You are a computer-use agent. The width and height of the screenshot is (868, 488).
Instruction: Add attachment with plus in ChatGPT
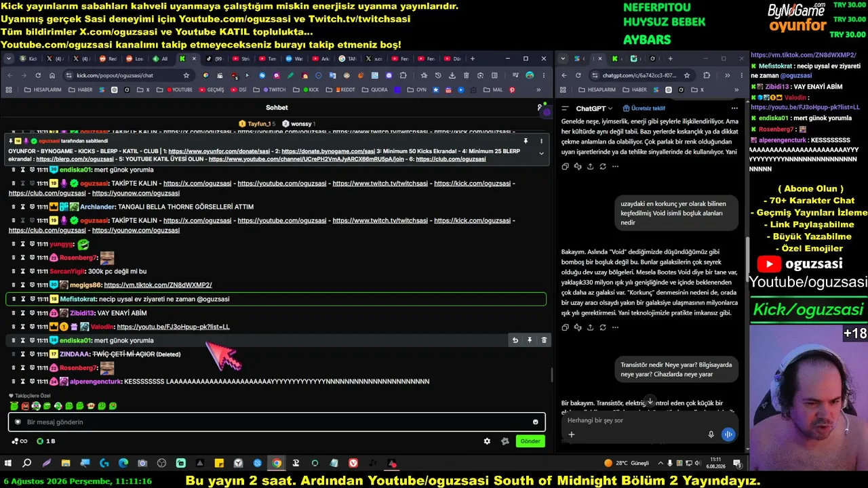(x=572, y=434)
